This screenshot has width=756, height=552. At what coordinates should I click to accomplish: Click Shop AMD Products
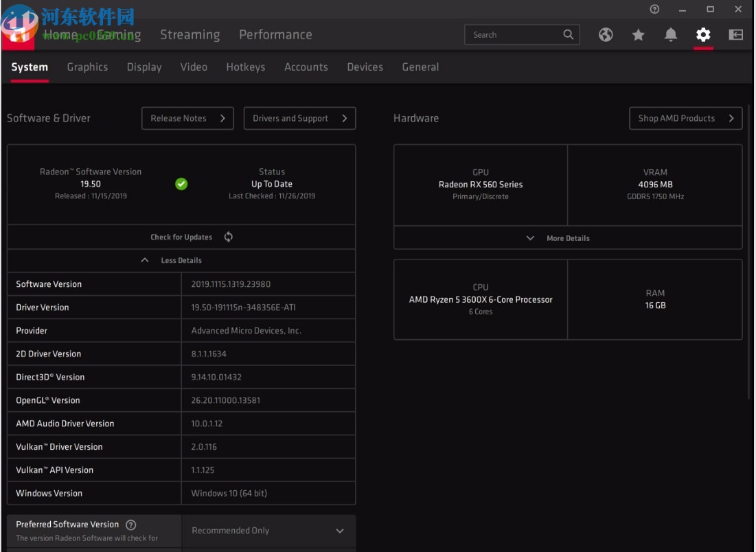pyautogui.click(x=685, y=118)
